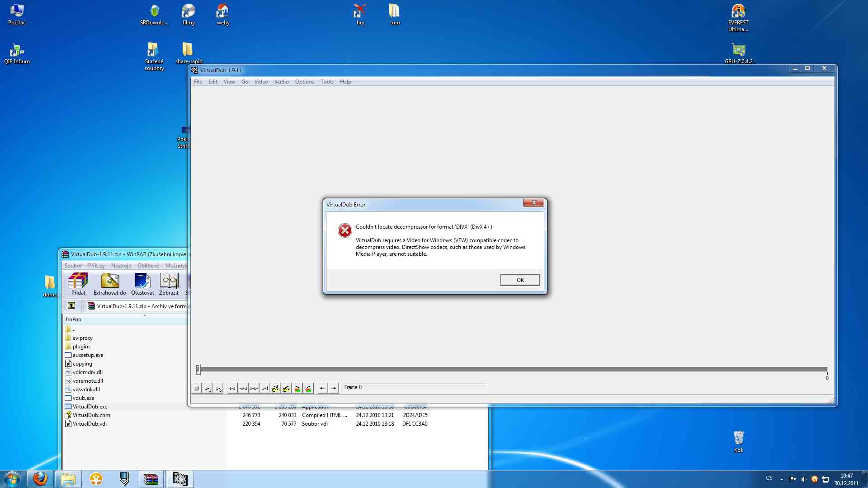Viewport: 868px width, 488px height.
Task: Click the QIP Infium desktop icon
Action: [17, 54]
